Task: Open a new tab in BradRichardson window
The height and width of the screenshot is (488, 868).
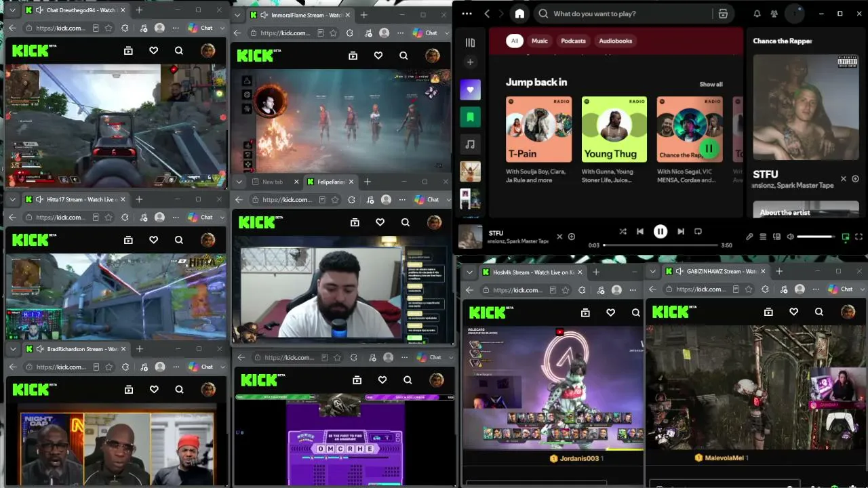Action: point(139,349)
